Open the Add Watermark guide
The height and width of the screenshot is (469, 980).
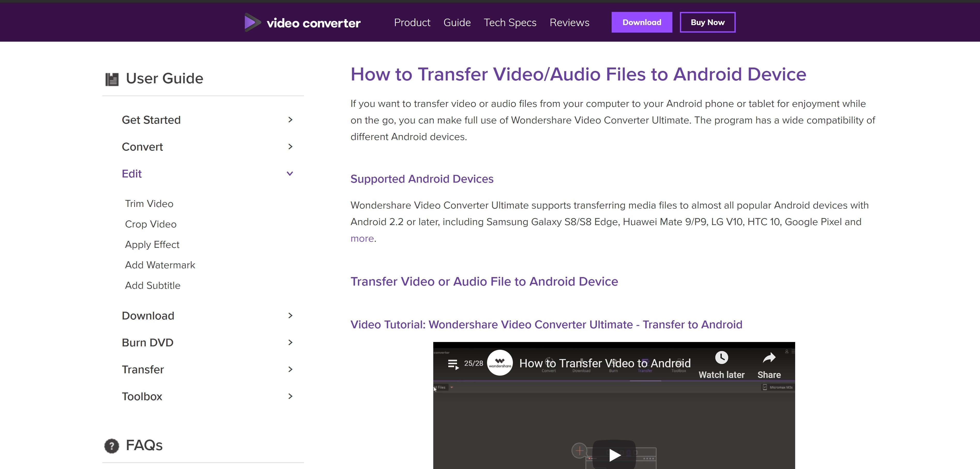(x=160, y=265)
